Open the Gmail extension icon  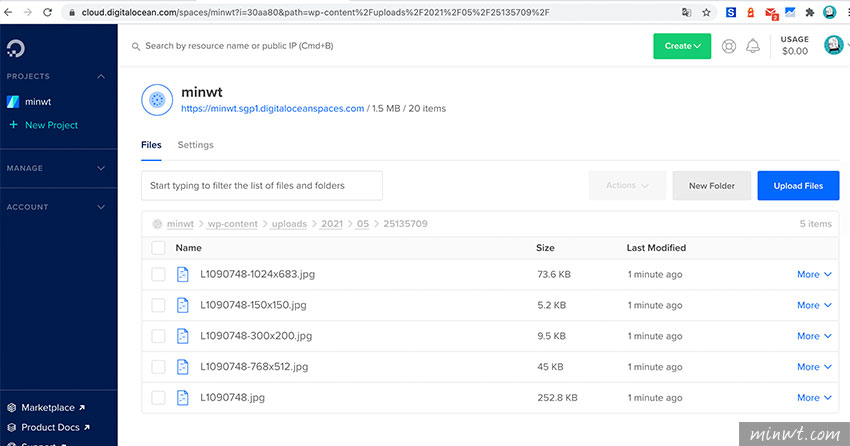(771, 13)
